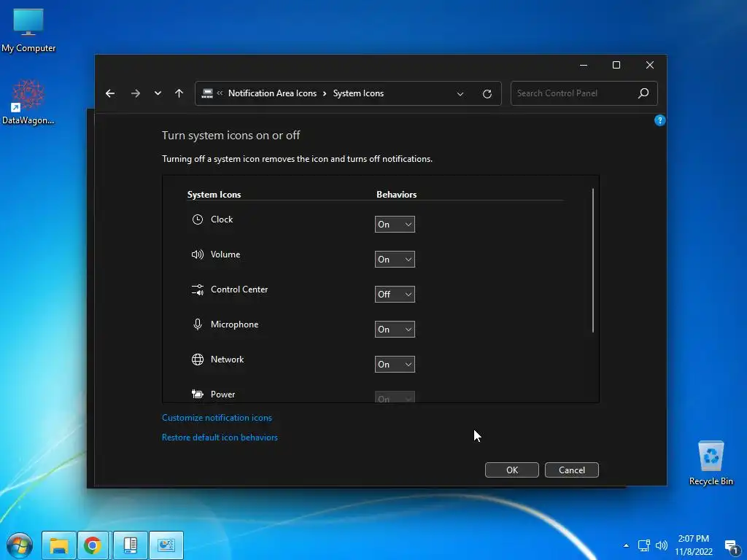Click the volume tray icon
The image size is (747, 560).
662,545
